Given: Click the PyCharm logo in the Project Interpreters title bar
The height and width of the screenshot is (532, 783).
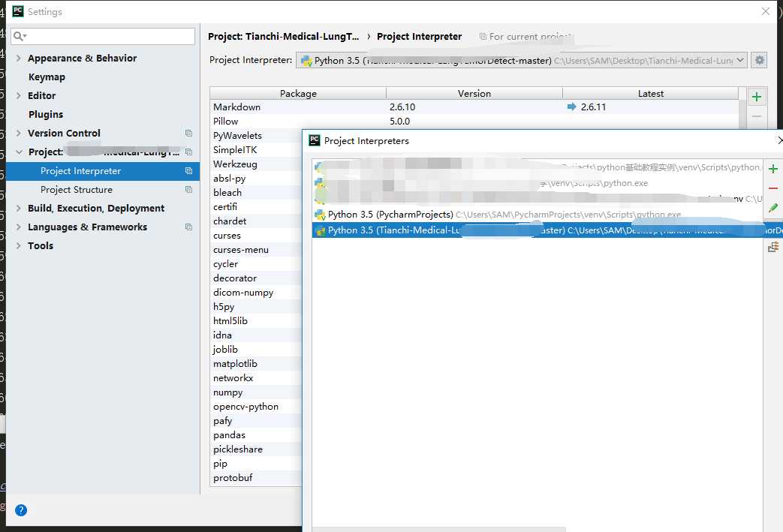Looking at the screenshot, I should click(315, 140).
